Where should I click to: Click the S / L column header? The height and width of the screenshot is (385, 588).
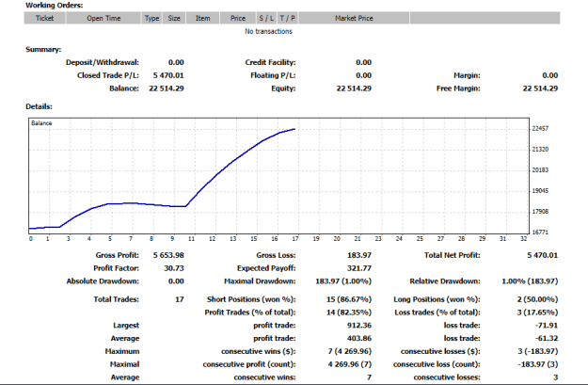(x=266, y=18)
